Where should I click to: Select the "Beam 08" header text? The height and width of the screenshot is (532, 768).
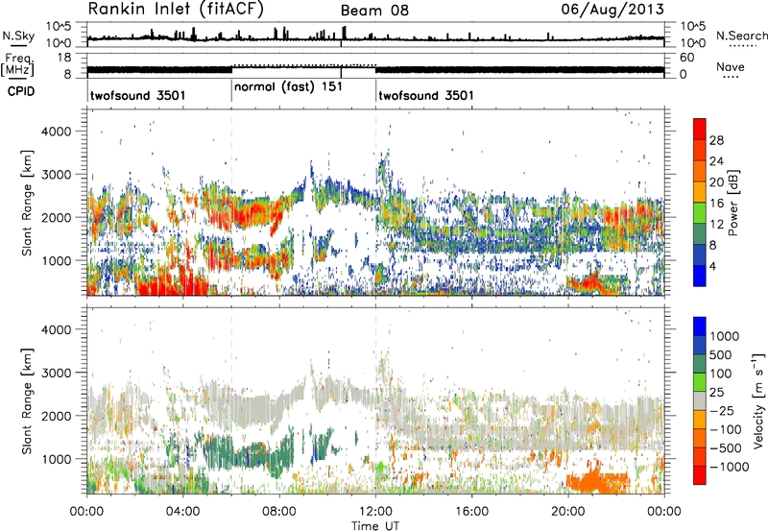tap(374, 11)
